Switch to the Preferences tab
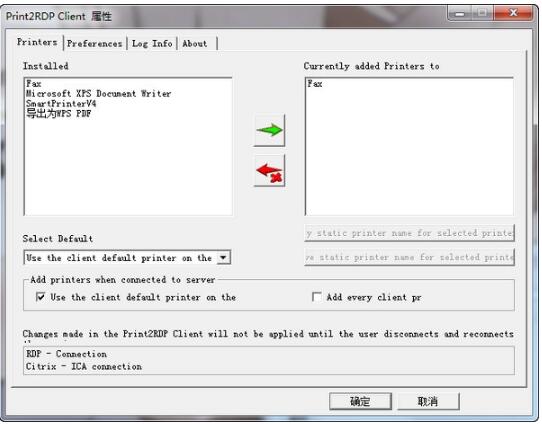 click(95, 44)
